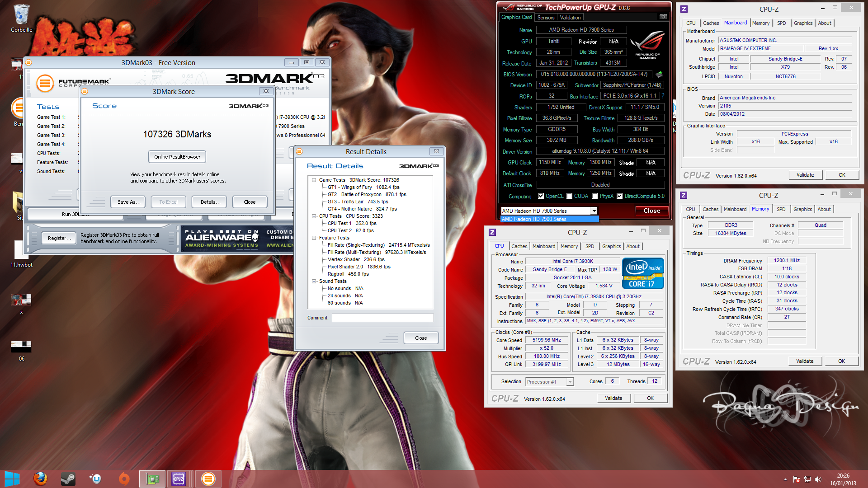Click the 3DMark03 window title icon

(x=28, y=62)
